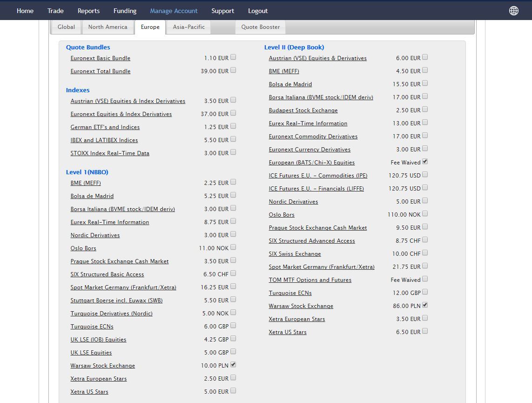Enable Austrian (VSE) Equities & Index Derivatives checkbox
The image size is (532, 403).
tap(233, 100)
